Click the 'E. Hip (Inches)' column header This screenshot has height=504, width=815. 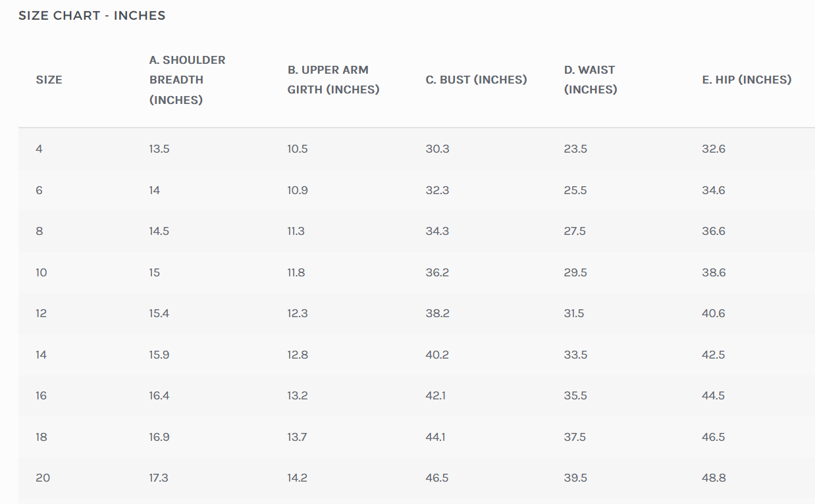tap(747, 80)
